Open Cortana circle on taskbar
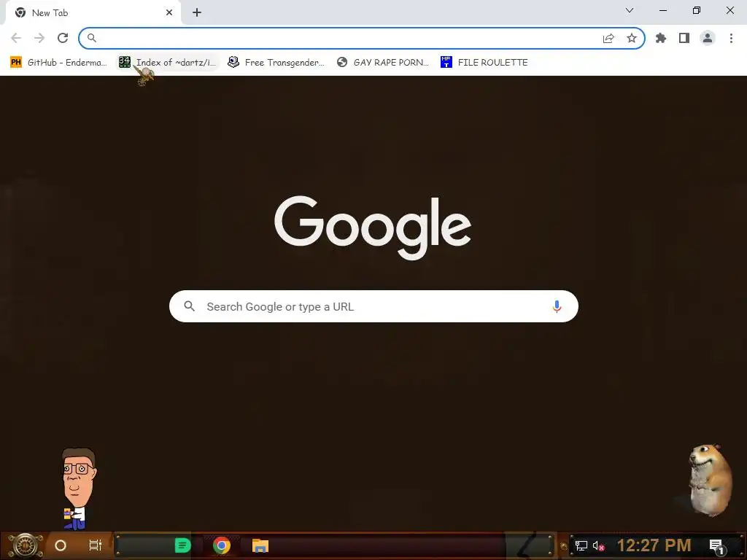This screenshot has width=747, height=560. [61, 545]
